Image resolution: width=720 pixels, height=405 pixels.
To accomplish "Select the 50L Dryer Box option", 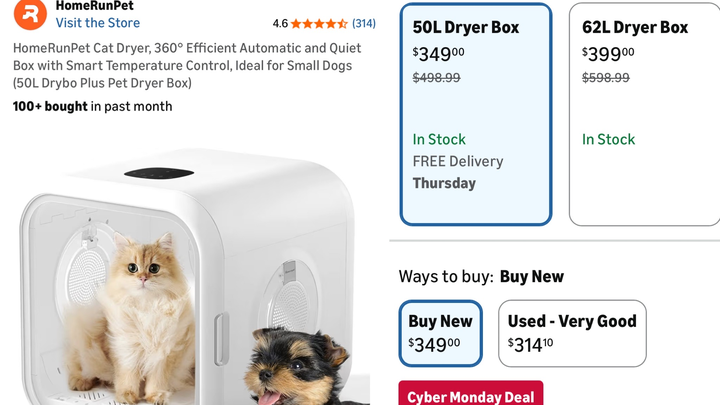I will 476,114.
